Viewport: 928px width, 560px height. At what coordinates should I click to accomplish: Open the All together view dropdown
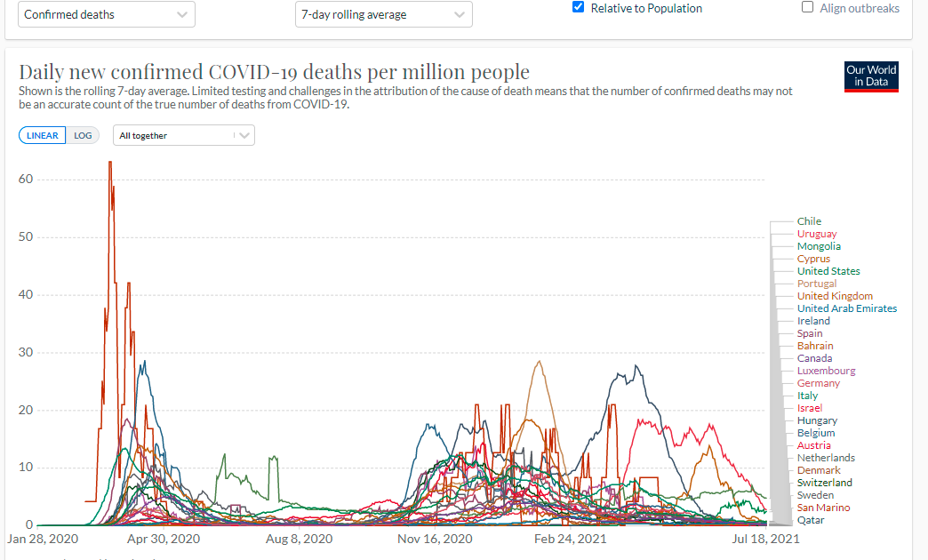point(183,136)
